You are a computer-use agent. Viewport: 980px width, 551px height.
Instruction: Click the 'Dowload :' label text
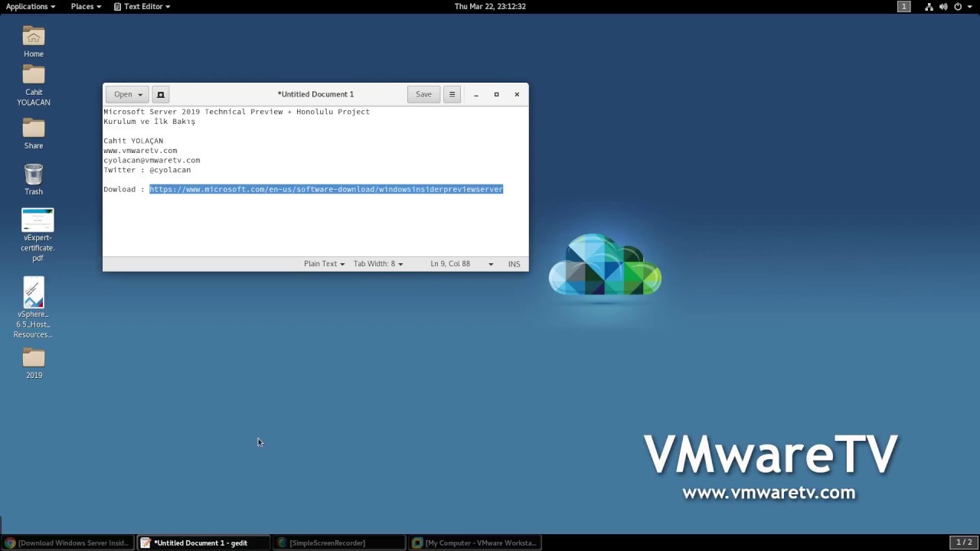tap(124, 189)
